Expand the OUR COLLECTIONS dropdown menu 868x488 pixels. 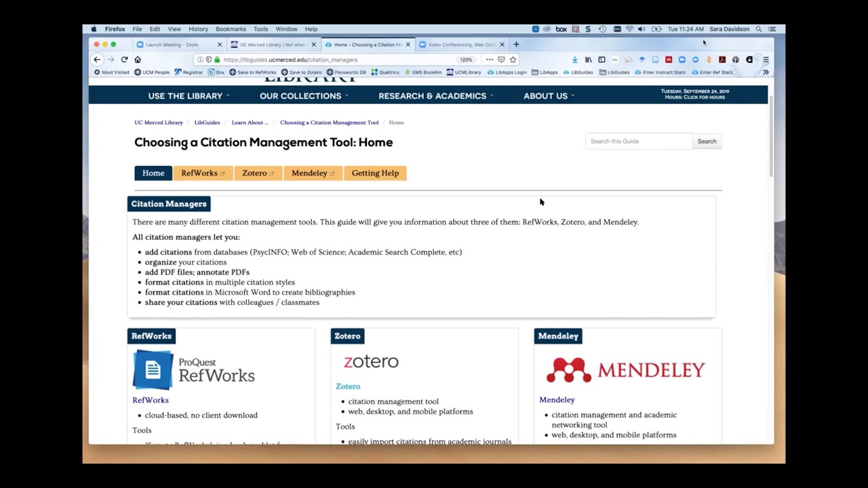tap(304, 96)
